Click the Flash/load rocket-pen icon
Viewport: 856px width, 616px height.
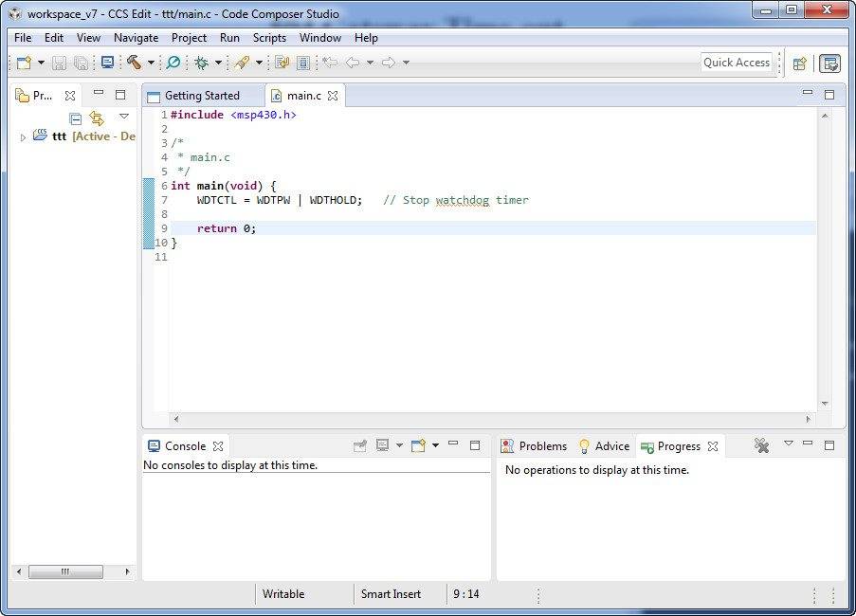[x=242, y=63]
